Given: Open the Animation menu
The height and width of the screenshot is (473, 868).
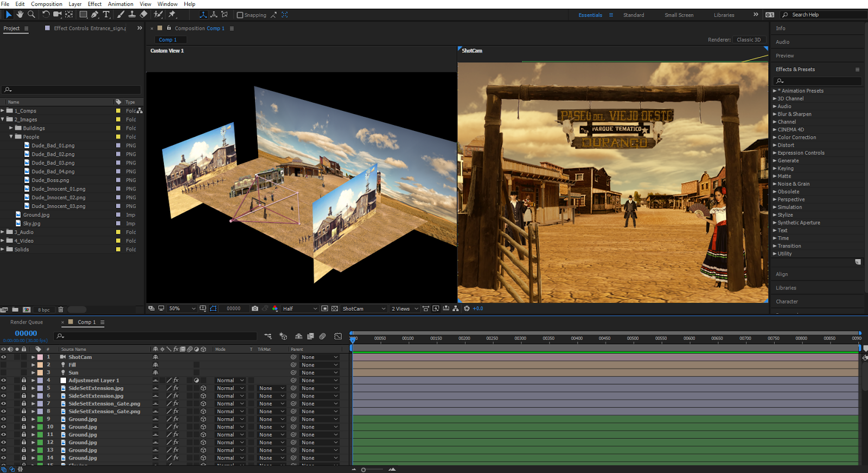Looking at the screenshot, I should (x=120, y=4).
